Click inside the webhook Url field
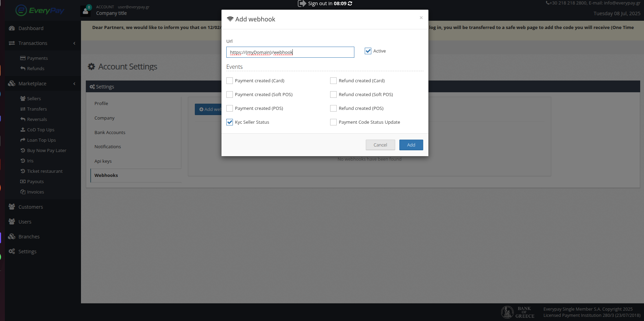Image resolution: width=644 pixels, height=321 pixels. coord(290,52)
